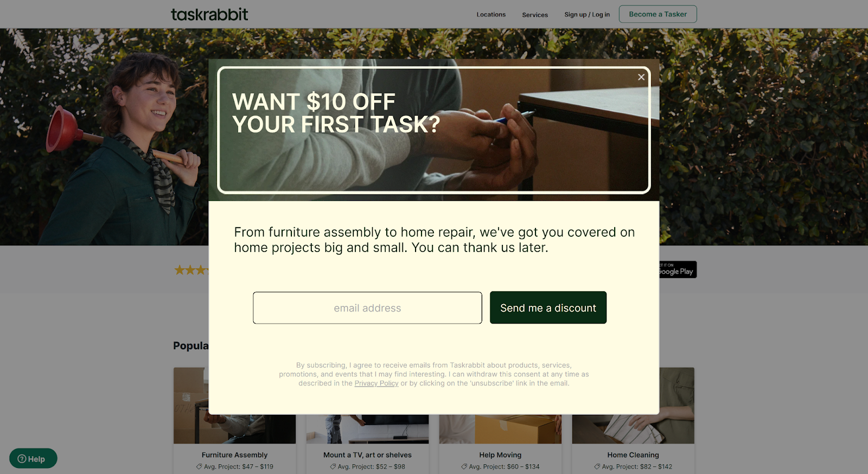The width and height of the screenshot is (868, 474).
Task: Click the Become a Tasker button
Action: 658,14
